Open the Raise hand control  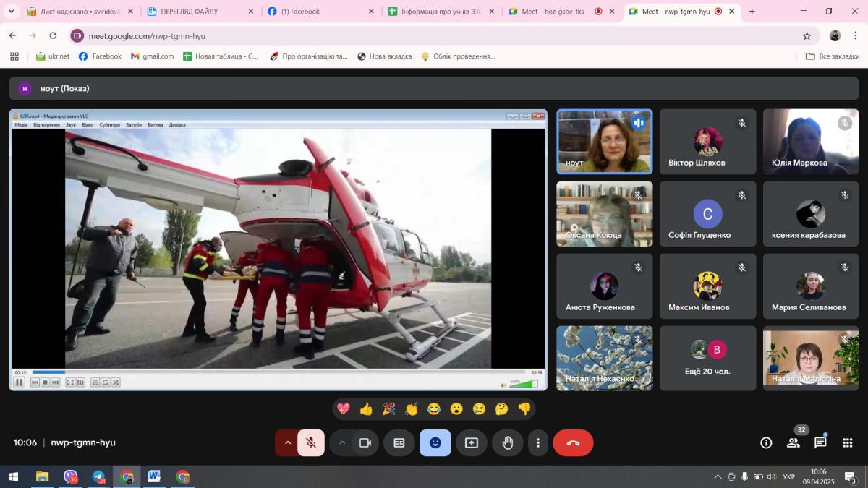508,443
